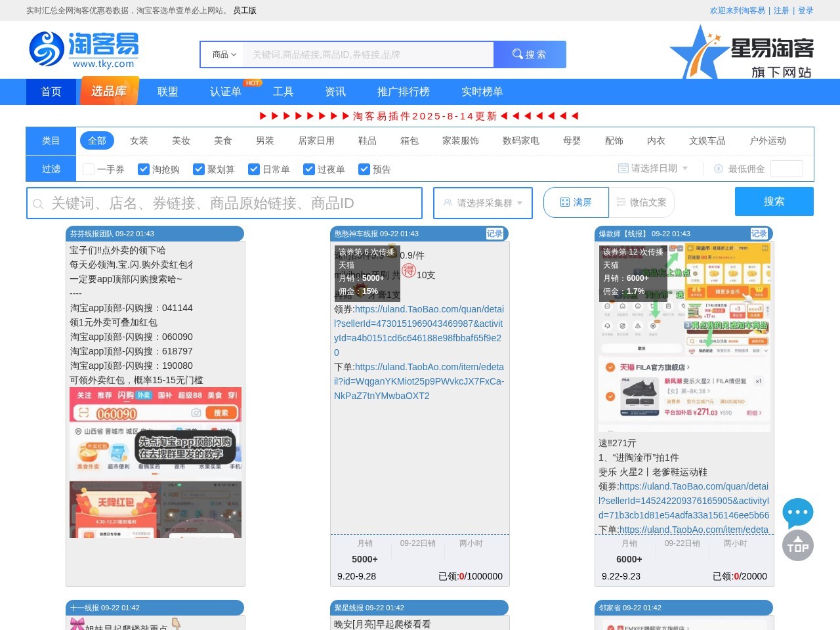Image resolution: width=840 pixels, height=630 pixels.
Task: Uncheck the 淘抢购 filter
Action: click(144, 169)
